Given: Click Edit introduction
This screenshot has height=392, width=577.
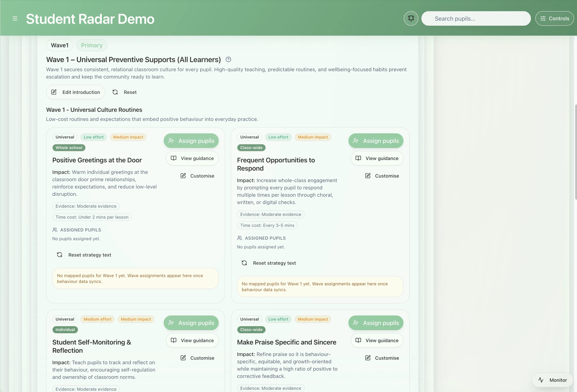Looking at the screenshot, I should point(75,92).
